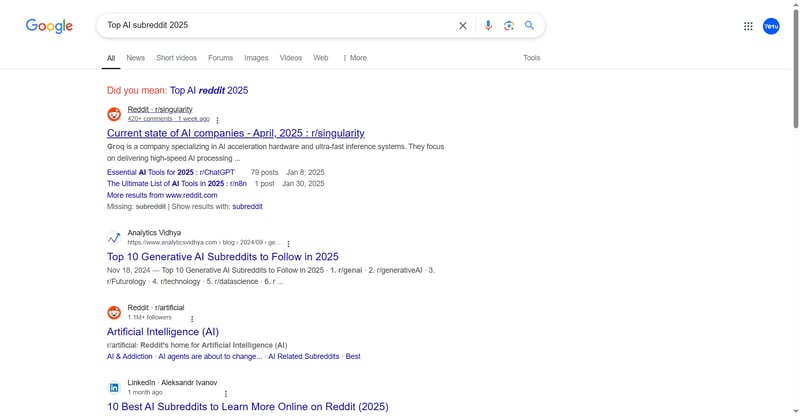
Task: Open the Tools options
Action: tap(532, 58)
